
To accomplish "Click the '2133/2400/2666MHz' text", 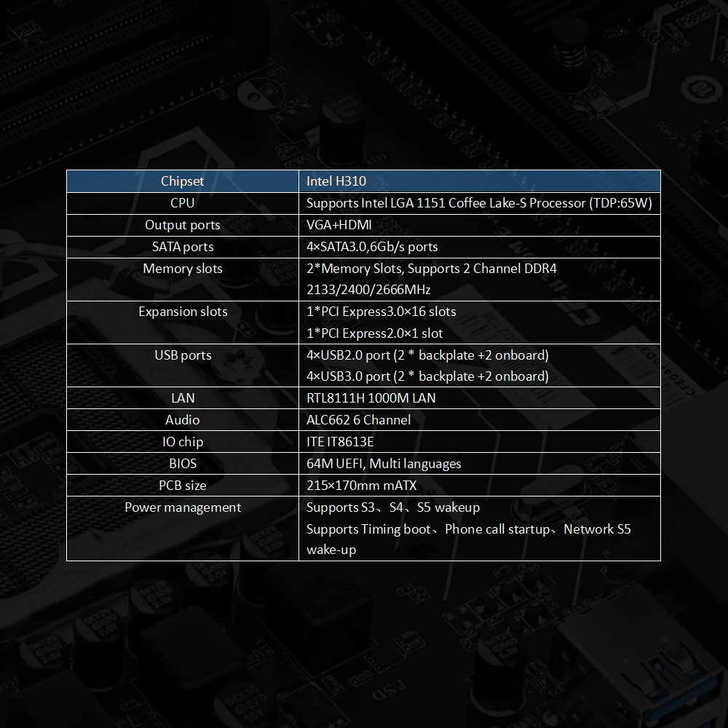I will coord(368,290).
